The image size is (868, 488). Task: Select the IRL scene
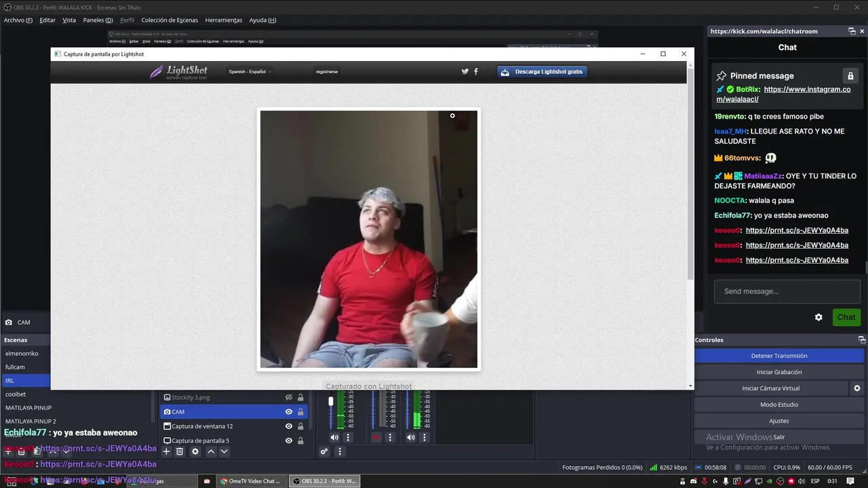[x=26, y=381]
